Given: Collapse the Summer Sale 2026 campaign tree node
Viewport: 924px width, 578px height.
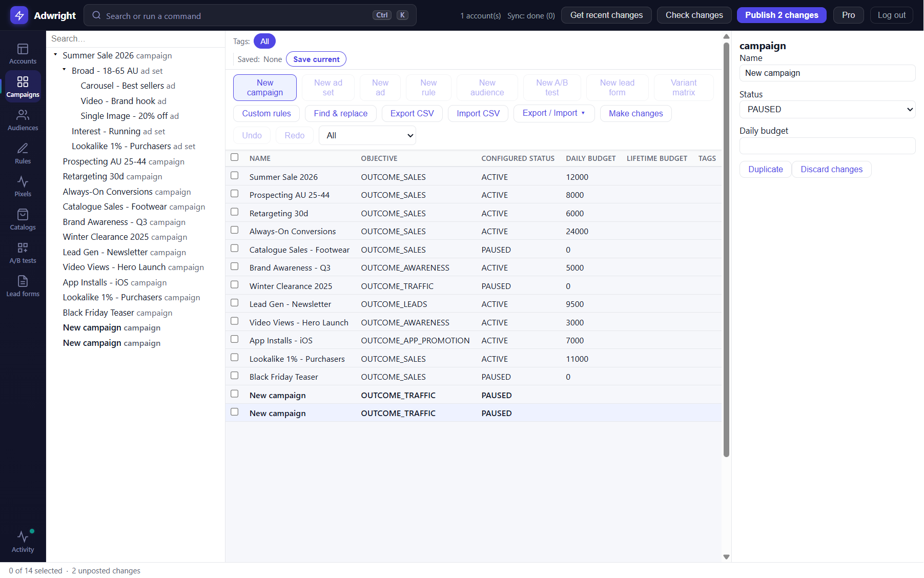Looking at the screenshot, I should click(55, 54).
